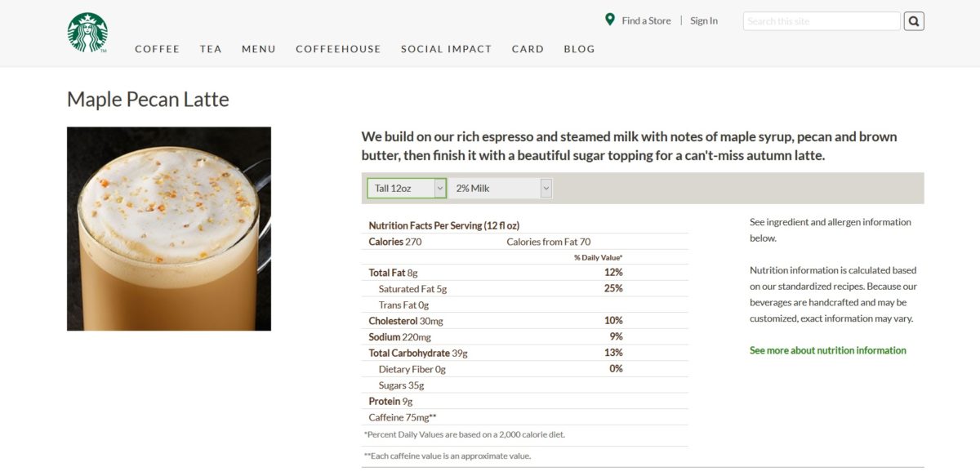The image size is (980, 476).
Task: Click the milk dropdown arrow chevron
Action: tap(546, 189)
